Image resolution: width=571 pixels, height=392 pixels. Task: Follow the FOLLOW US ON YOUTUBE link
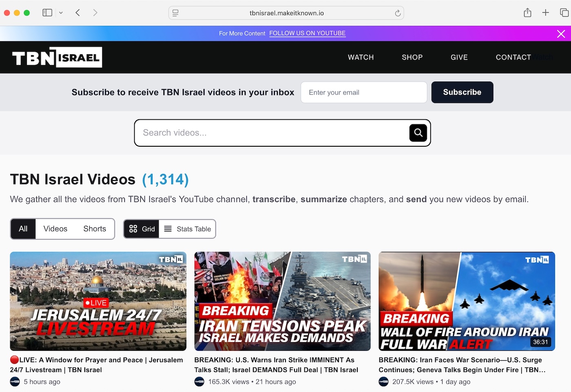click(307, 33)
